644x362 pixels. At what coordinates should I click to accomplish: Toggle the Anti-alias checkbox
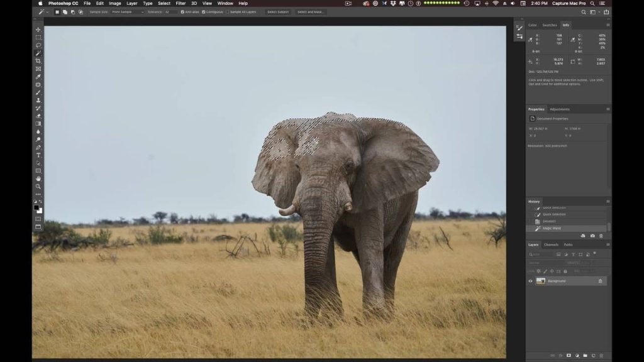coord(182,12)
